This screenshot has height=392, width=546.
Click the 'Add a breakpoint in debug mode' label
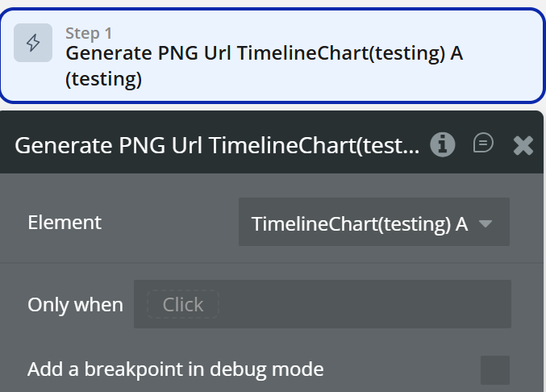click(x=175, y=370)
